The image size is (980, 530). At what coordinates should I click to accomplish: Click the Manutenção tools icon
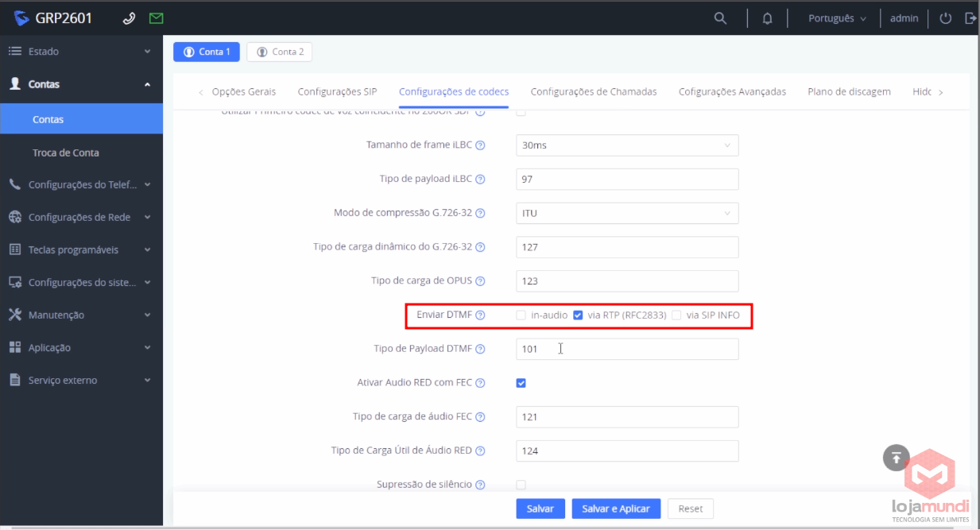click(x=15, y=315)
